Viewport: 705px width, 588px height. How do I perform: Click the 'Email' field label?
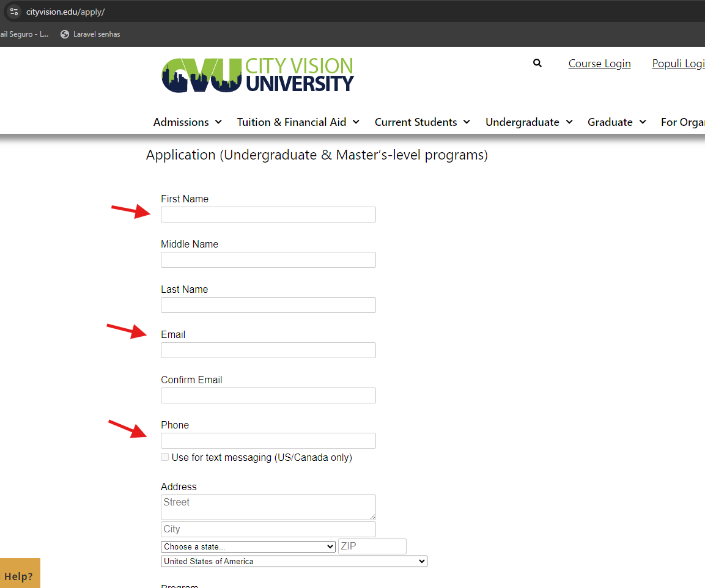click(173, 334)
